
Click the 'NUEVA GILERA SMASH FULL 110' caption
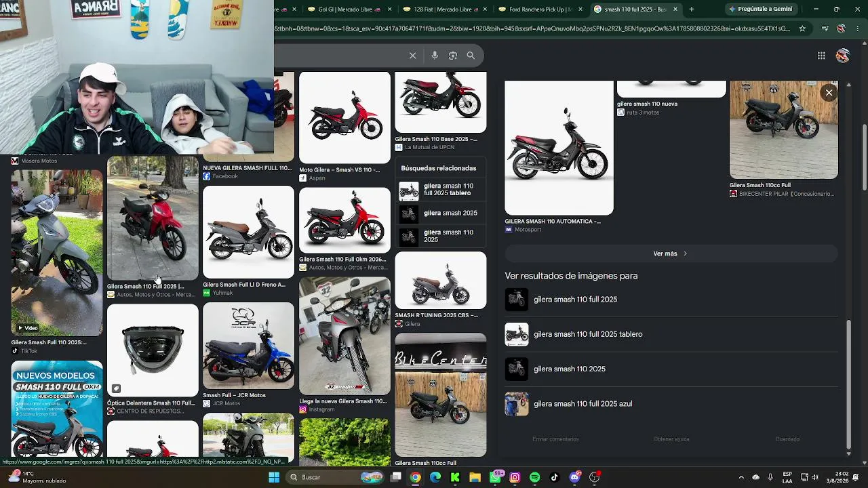pos(248,168)
